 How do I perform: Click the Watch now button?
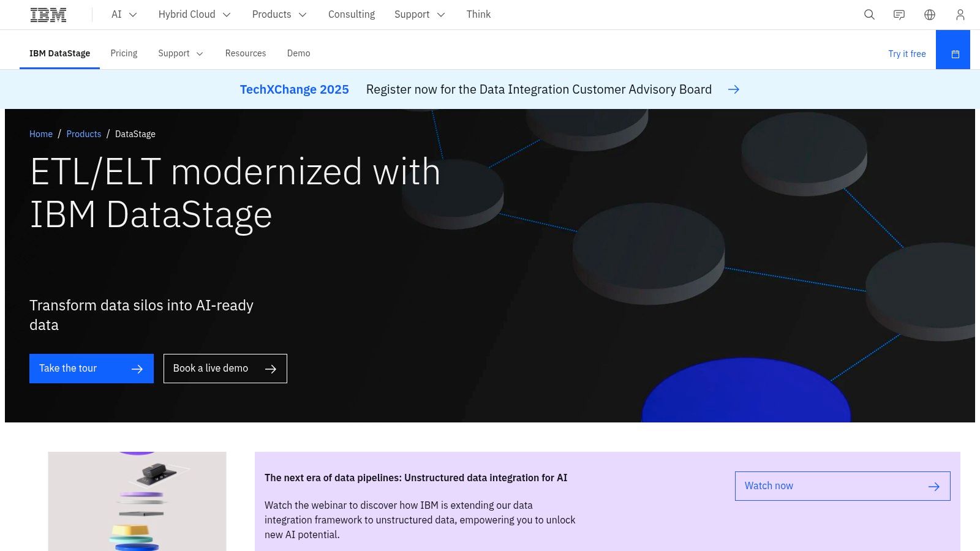coord(842,486)
